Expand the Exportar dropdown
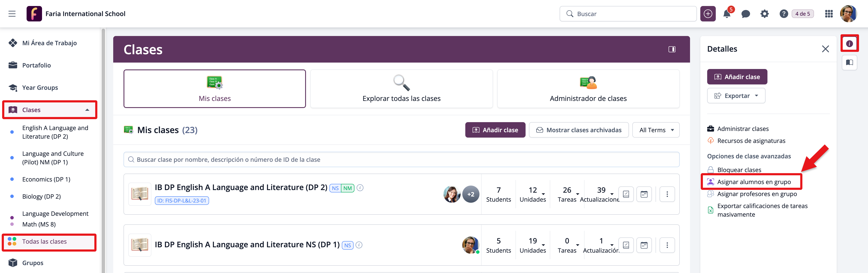The height and width of the screenshot is (273, 868). [736, 96]
